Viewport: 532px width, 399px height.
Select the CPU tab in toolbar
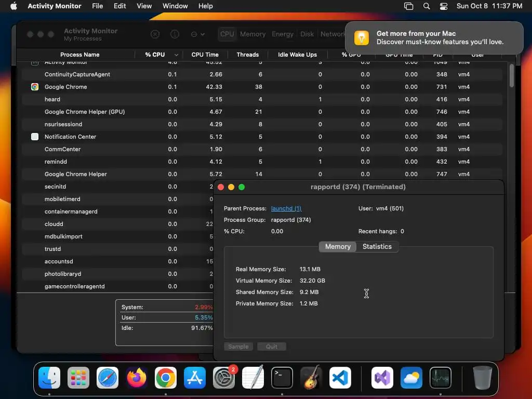[x=227, y=34]
